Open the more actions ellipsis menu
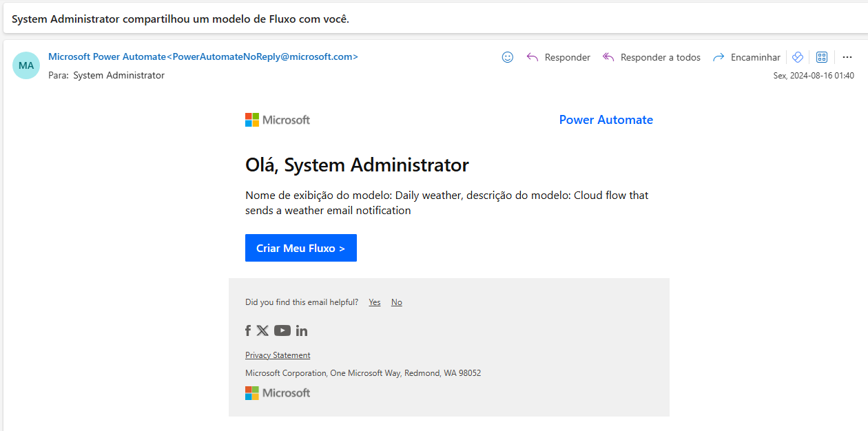Image resolution: width=868 pixels, height=431 pixels. (847, 57)
